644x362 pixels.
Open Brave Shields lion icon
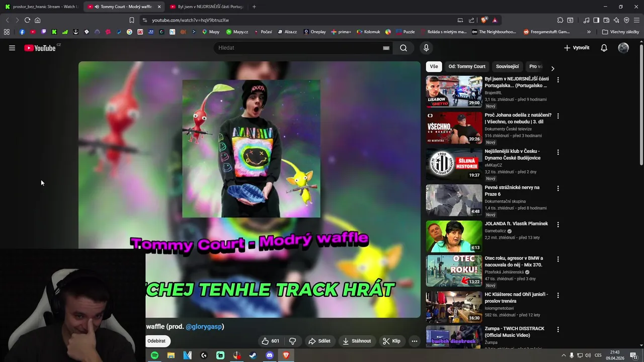pyautogui.click(x=484, y=20)
